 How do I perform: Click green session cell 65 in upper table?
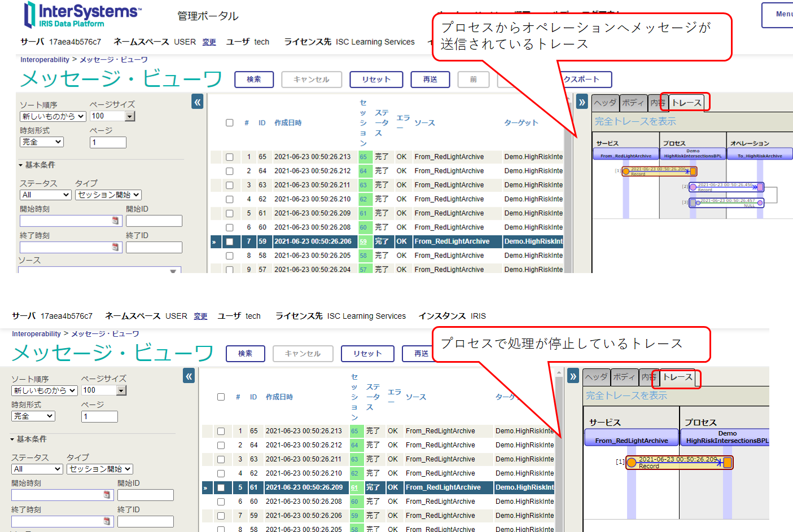coord(363,157)
